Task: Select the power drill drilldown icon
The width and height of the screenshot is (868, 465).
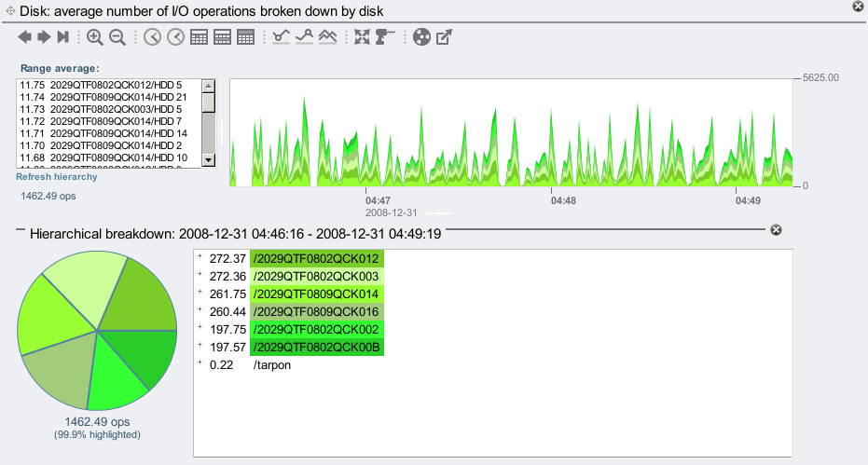Action: click(385, 37)
